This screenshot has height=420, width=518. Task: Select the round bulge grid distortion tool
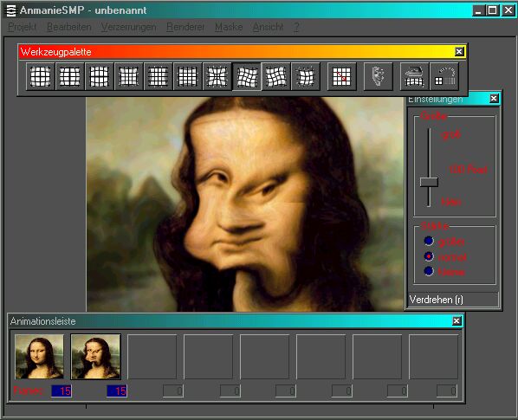pos(41,76)
